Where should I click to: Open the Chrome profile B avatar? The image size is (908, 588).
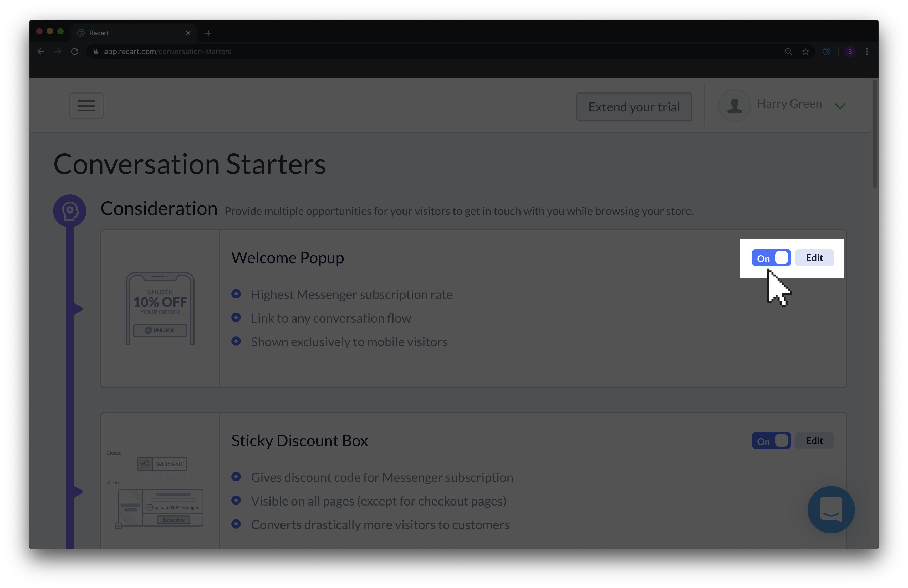click(850, 51)
